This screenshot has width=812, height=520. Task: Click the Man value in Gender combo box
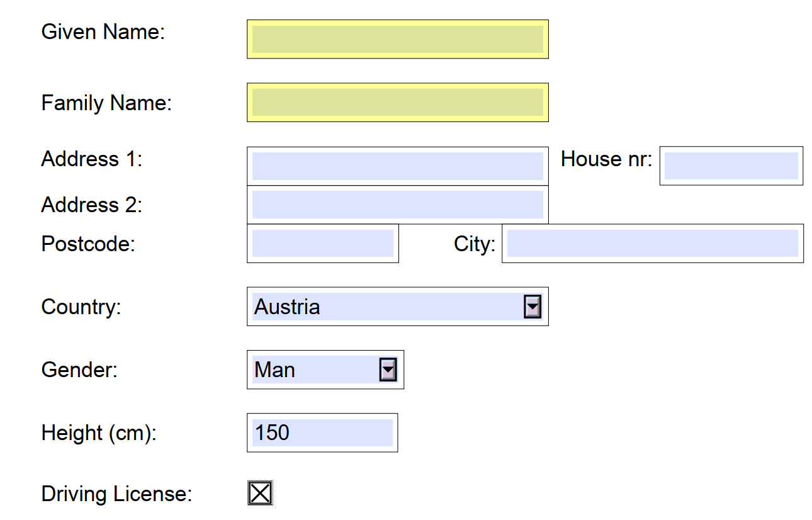[x=274, y=370]
